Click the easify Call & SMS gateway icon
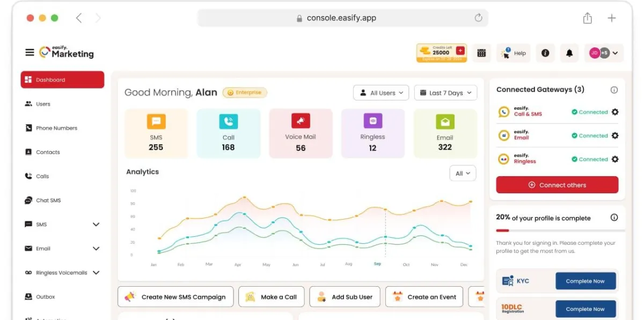 [503, 112]
